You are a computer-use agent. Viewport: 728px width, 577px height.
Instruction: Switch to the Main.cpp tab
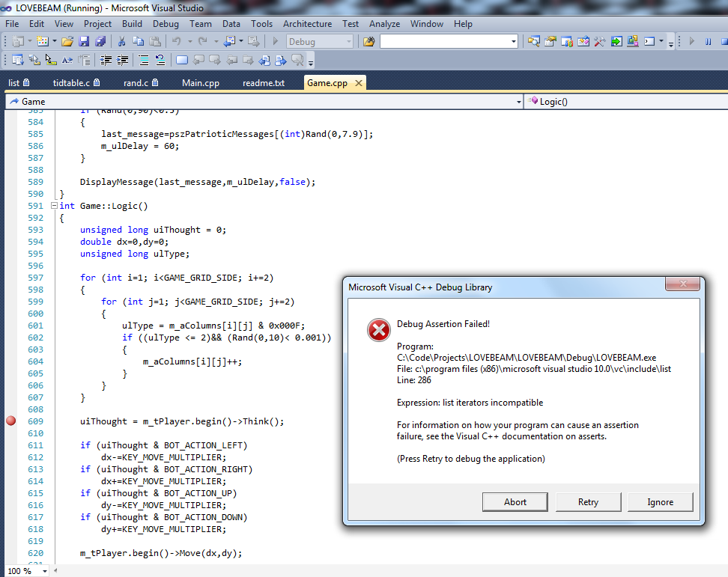(200, 82)
